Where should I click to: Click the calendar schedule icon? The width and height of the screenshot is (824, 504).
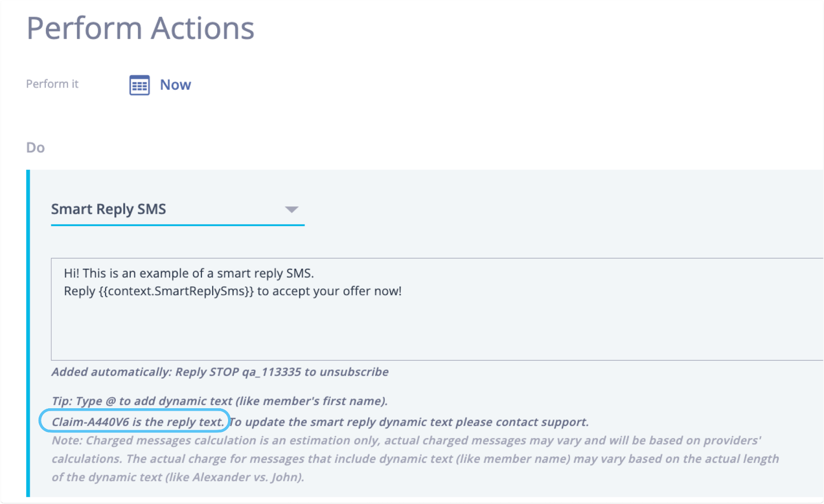[x=139, y=85]
